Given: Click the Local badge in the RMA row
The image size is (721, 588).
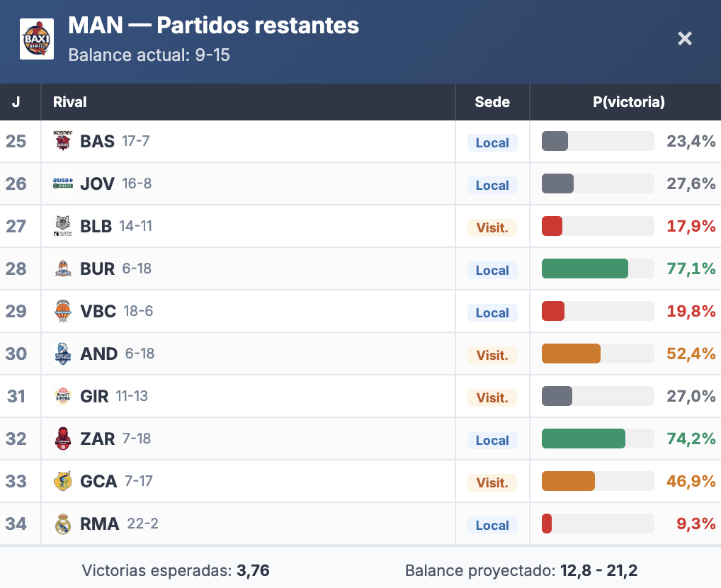Looking at the screenshot, I should click(492, 525).
